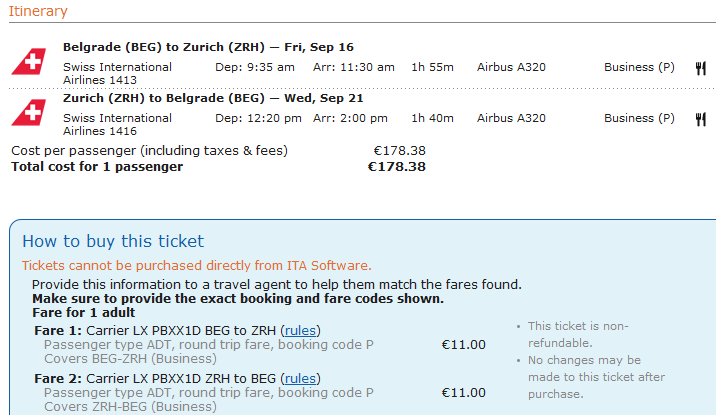
Task: Click the Itinerary heading
Action: [38, 12]
